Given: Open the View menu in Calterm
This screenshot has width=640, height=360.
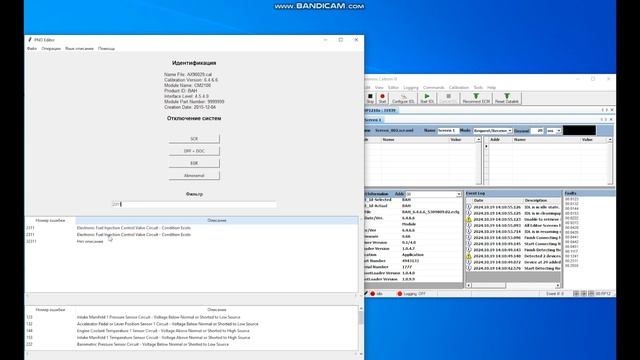Looking at the screenshot, I should 379,87.
